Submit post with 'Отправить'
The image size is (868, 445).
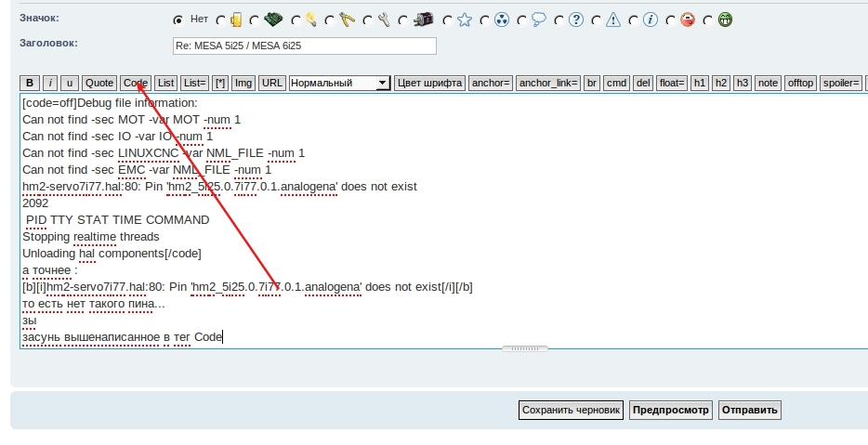[750, 410]
